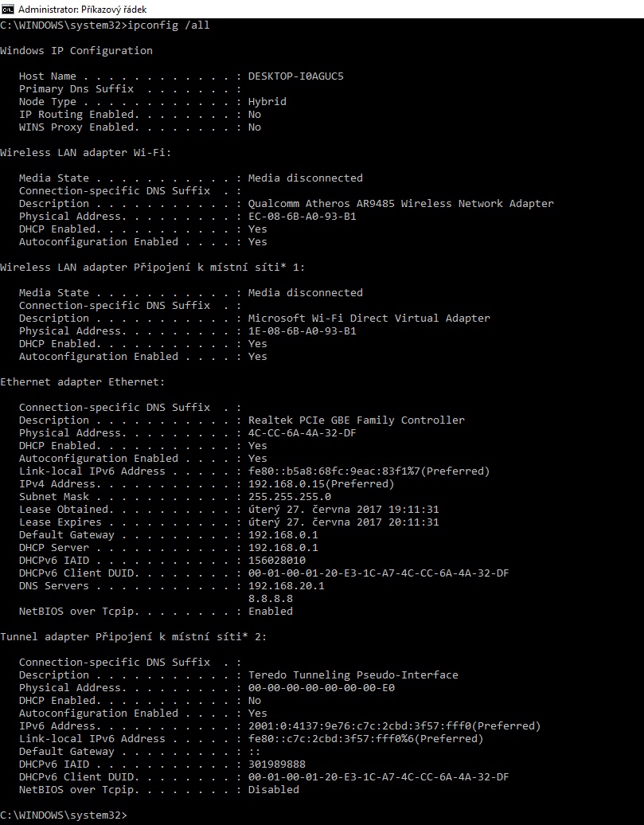Click the Lease Obtained date value
This screenshot has height=825, width=644.
pos(343,510)
